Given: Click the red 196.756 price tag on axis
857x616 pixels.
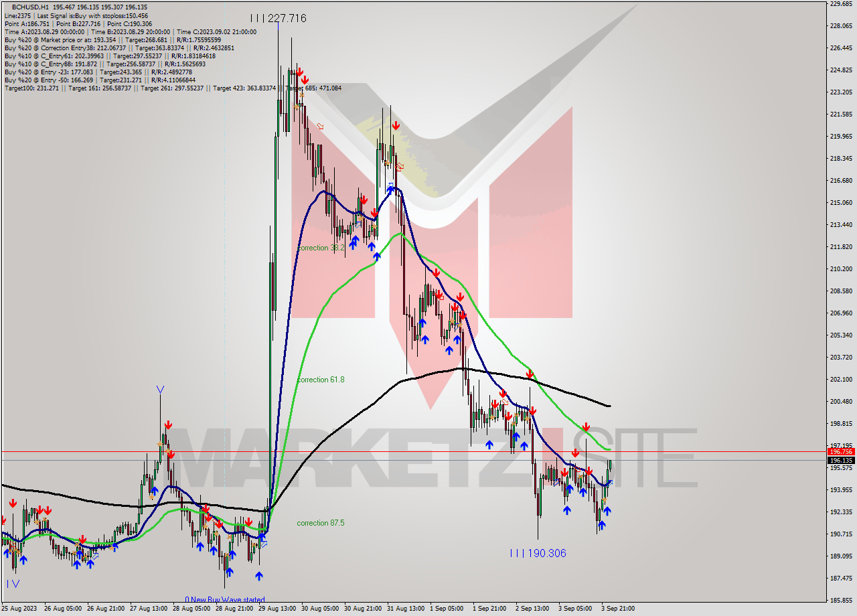Looking at the screenshot, I should (841, 452).
